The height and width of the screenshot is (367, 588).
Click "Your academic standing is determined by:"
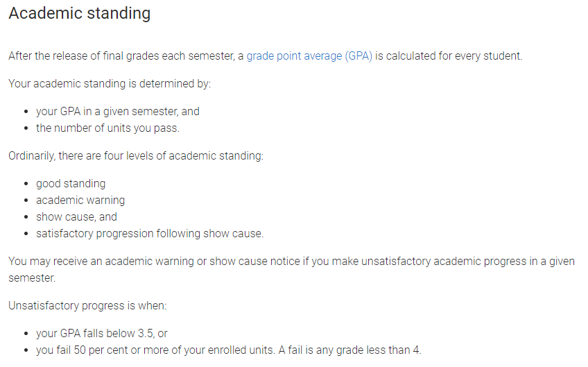tap(110, 83)
